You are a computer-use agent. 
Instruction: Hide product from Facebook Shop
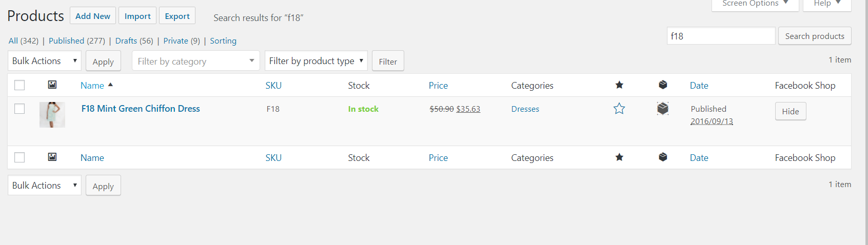click(791, 111)
